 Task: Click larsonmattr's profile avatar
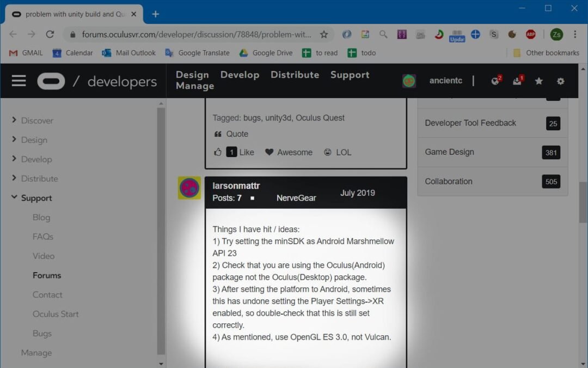tap(189, 188)
